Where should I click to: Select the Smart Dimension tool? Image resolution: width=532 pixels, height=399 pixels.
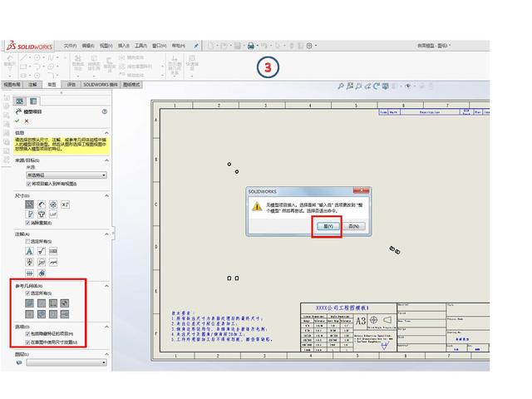point(9,64)
